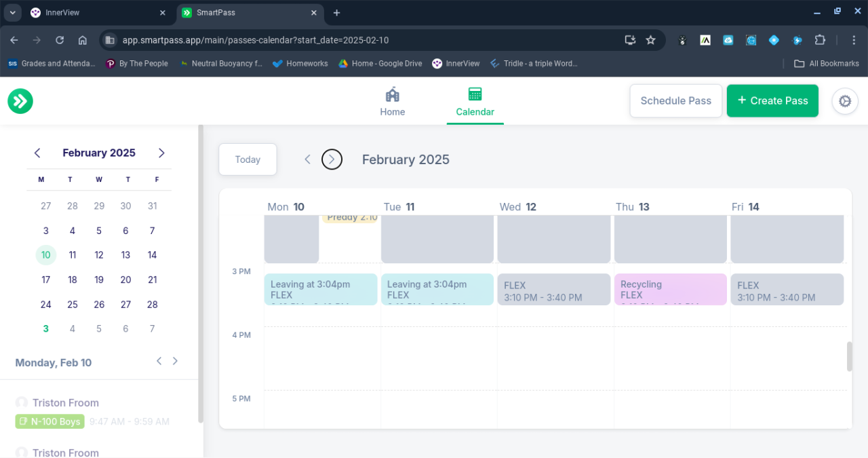Open the browser Extensions puzzle icon
This screenshot has width=868, height=458.
click(819, 40)
